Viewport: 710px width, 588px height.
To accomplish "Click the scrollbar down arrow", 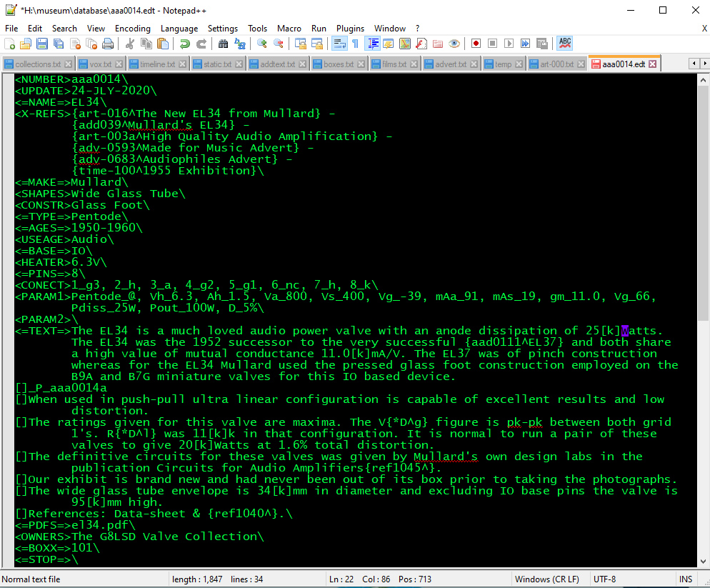I will (703, 562).
